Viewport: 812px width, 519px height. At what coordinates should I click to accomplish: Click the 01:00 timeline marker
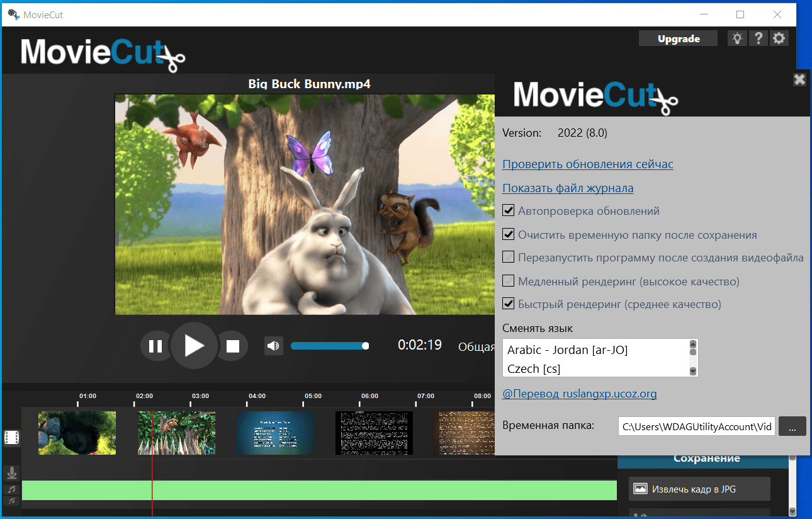87,396
